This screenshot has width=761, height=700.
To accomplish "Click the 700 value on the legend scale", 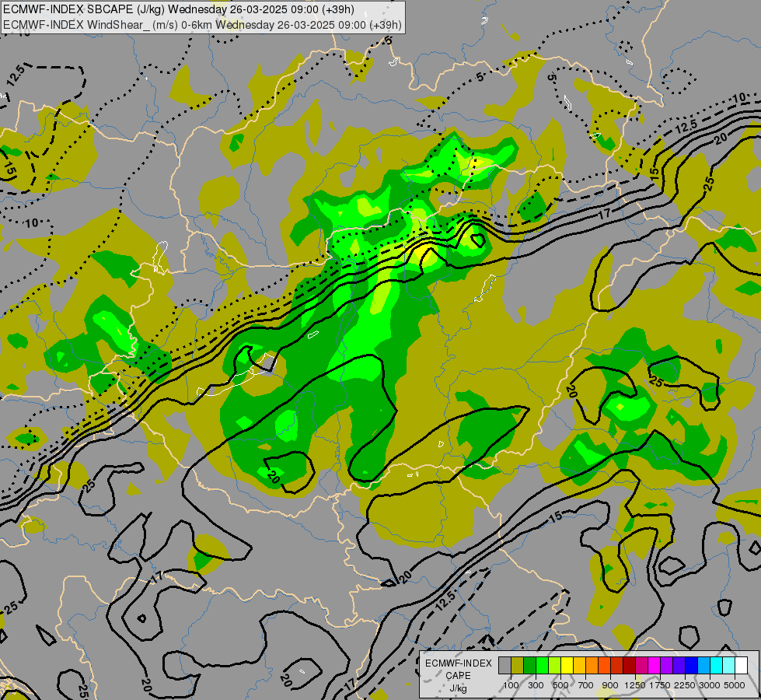I will click(x=586, y=685).
